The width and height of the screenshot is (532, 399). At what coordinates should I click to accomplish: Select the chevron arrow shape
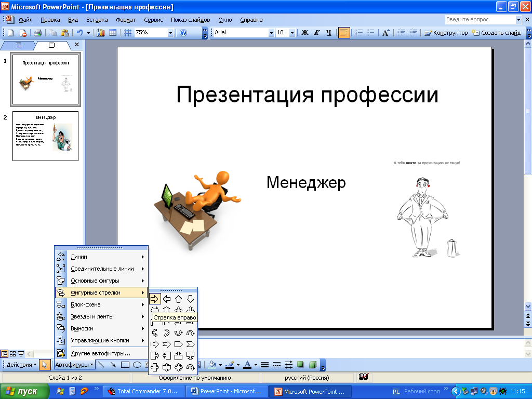click(190, 344)
